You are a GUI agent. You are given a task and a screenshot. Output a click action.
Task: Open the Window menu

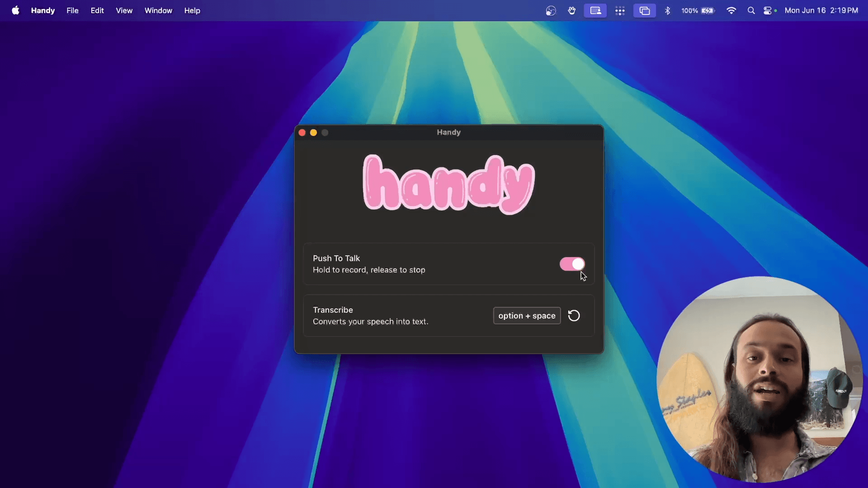pyautogui.click(x=158, y=10)
